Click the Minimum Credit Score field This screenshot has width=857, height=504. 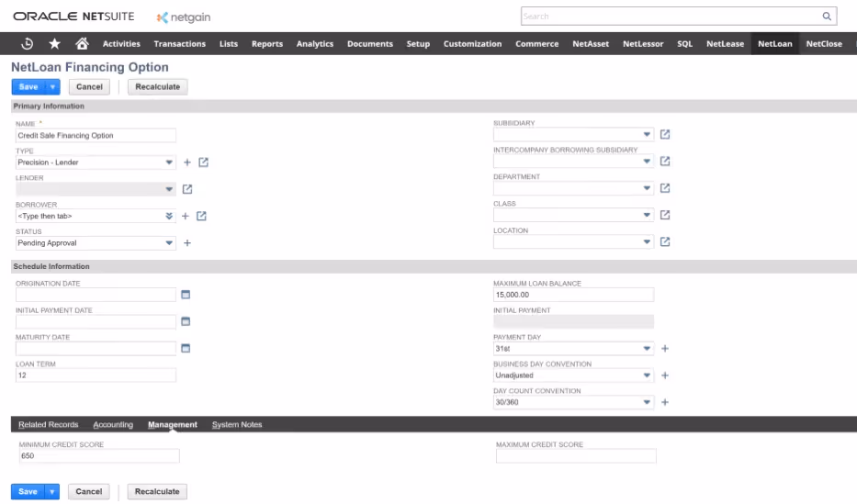[99, 456]
